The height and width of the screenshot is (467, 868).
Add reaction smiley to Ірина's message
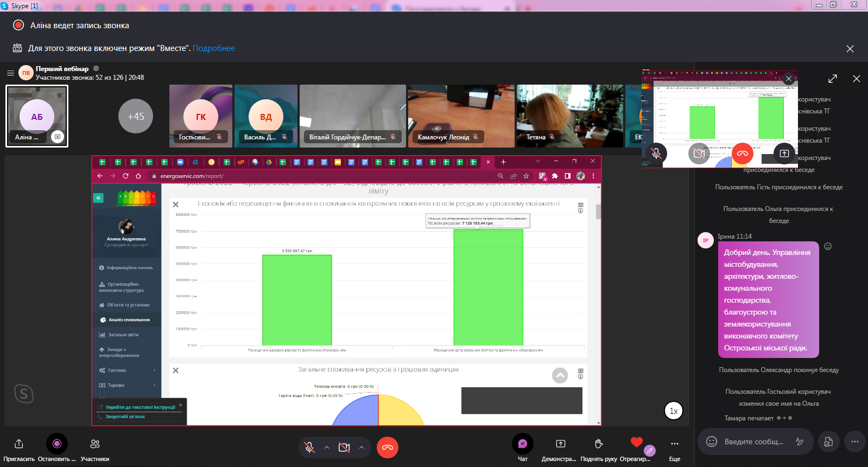click(828, 246)
